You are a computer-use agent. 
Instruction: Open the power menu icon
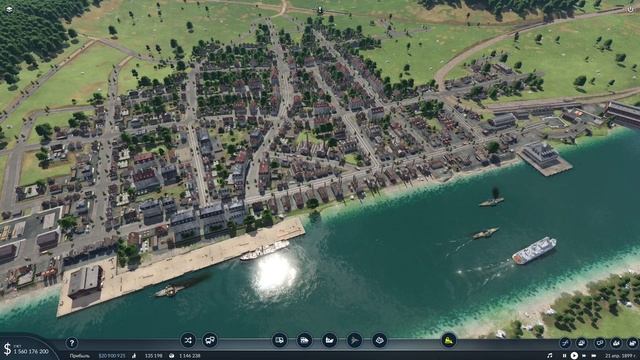630,9
